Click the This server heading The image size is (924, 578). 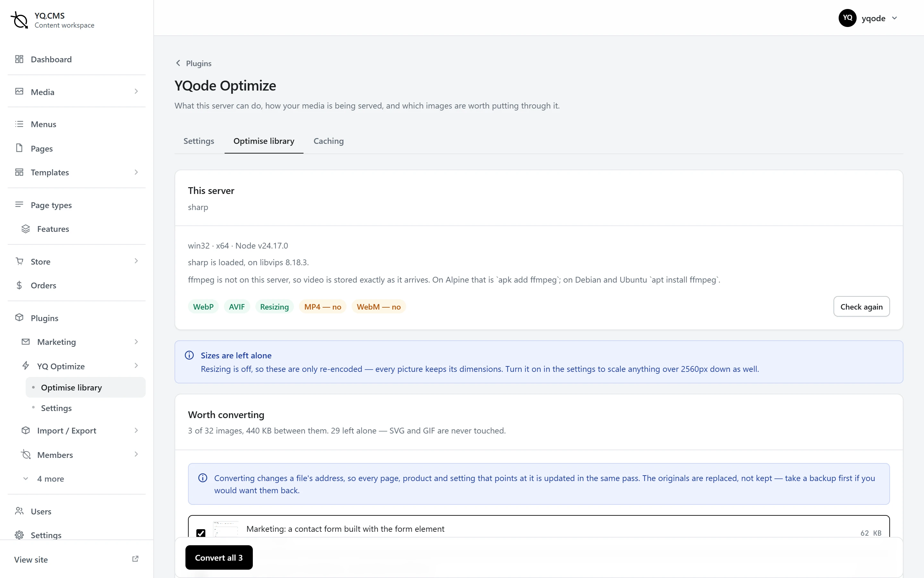click(211, 191)
